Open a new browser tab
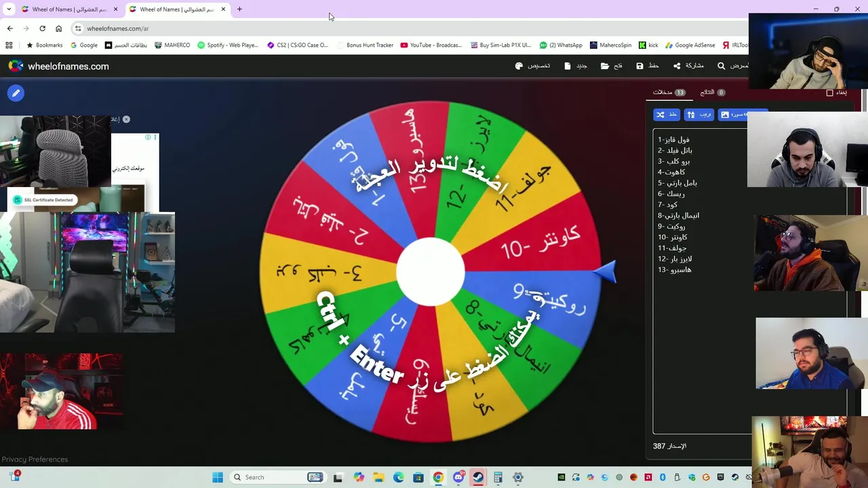The width and height of the screenshot is (868, 488). point(239,9)
